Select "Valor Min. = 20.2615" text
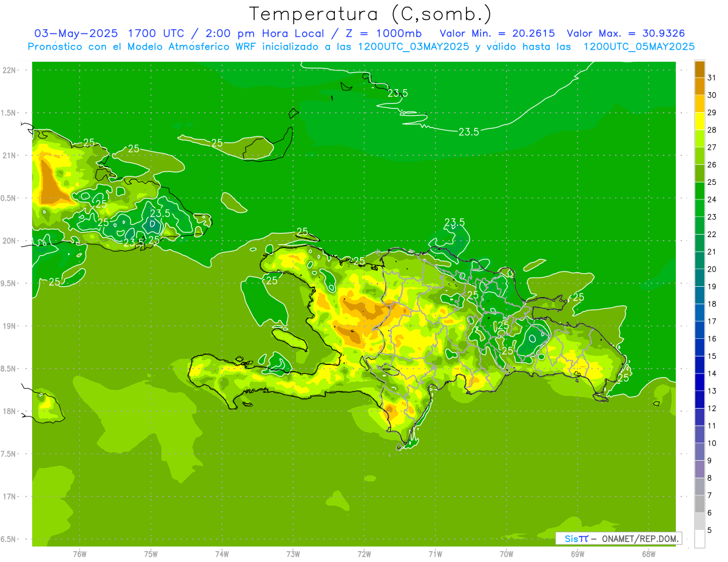The height and width of the screenshot is (562, 728). 497,34
